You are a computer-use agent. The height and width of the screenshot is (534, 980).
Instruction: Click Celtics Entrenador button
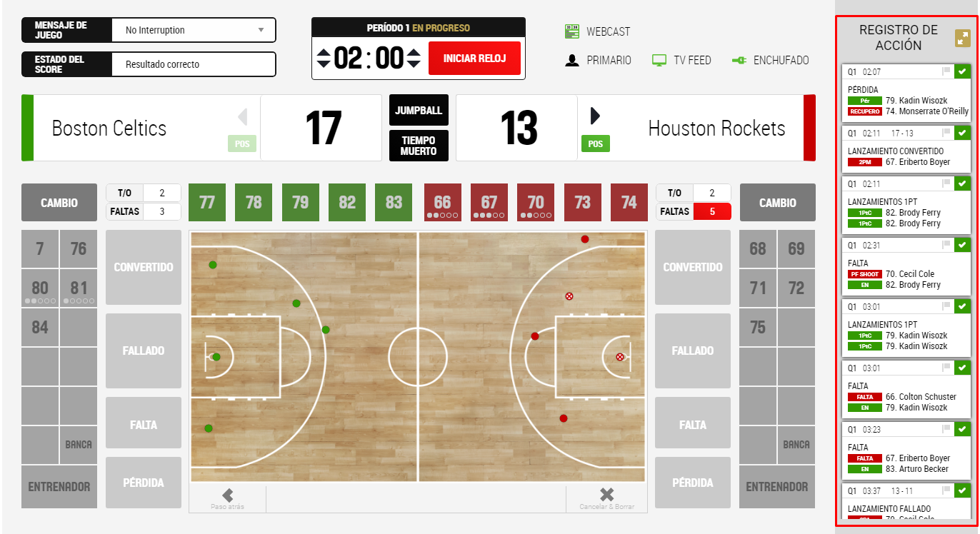59,487
